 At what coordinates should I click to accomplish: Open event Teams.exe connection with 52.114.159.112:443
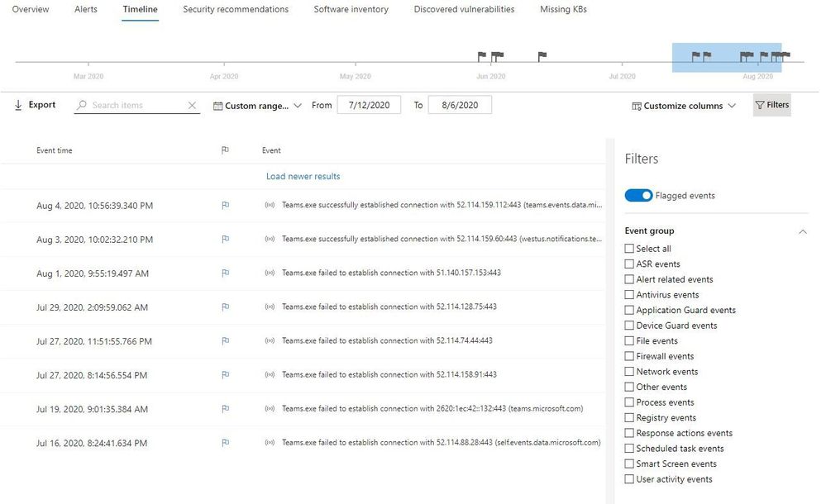click(442, 205)
